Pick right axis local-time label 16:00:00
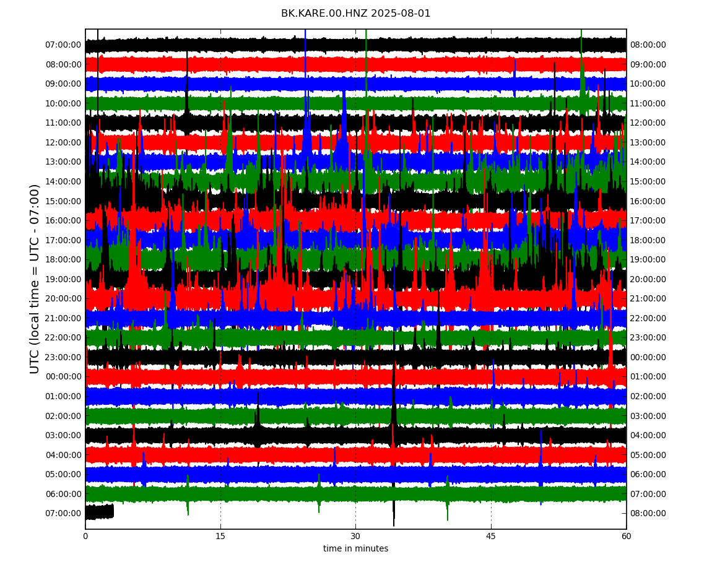 [x=648, y=201]
